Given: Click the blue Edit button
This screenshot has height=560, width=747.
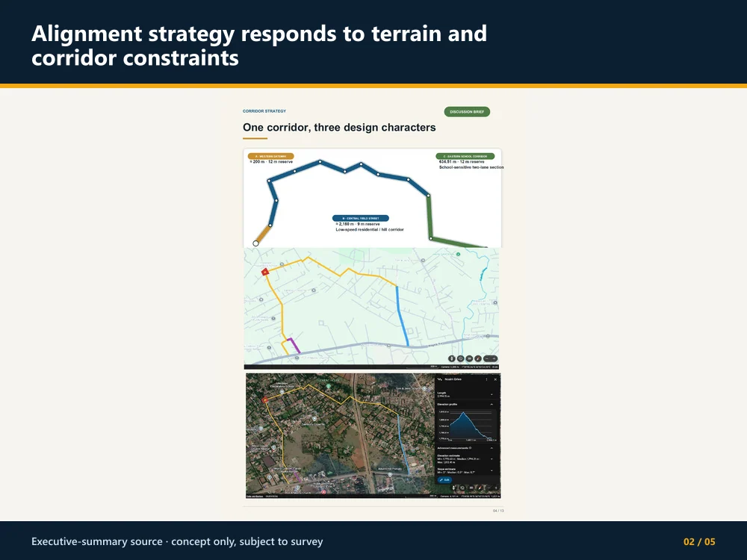Looking at the screenshot, I should pyautogui.click(x=444, y=479).
